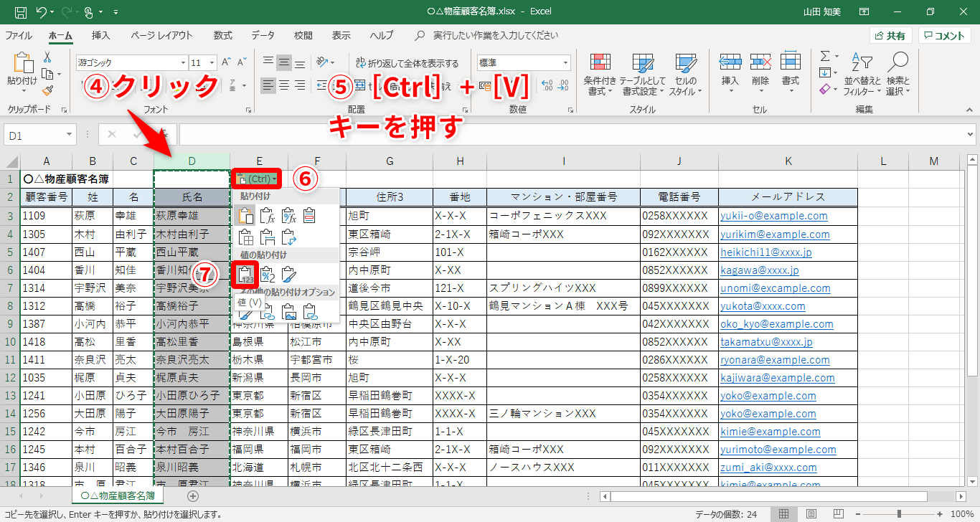
Task: Toggle left text alignment
Action: [268, 86]
